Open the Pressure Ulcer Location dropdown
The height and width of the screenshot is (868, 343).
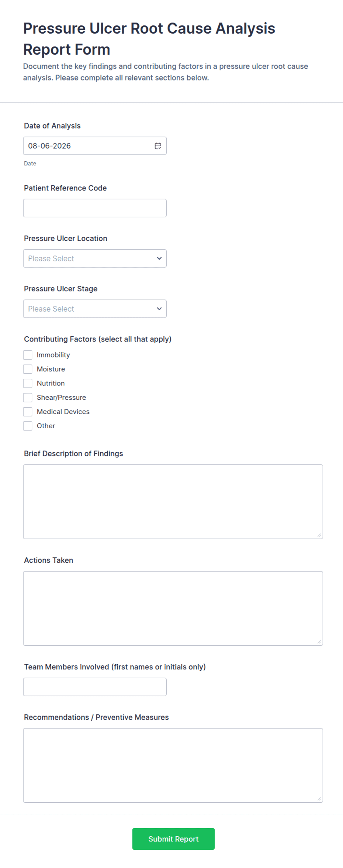pyautogui.click(x=95, y=258)
